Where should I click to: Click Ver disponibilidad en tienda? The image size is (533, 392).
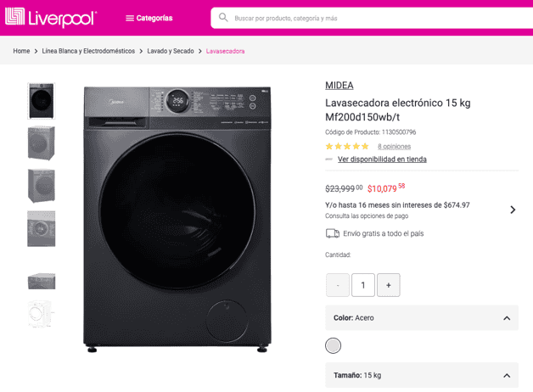pyautogui.click(x=382, y=160)
